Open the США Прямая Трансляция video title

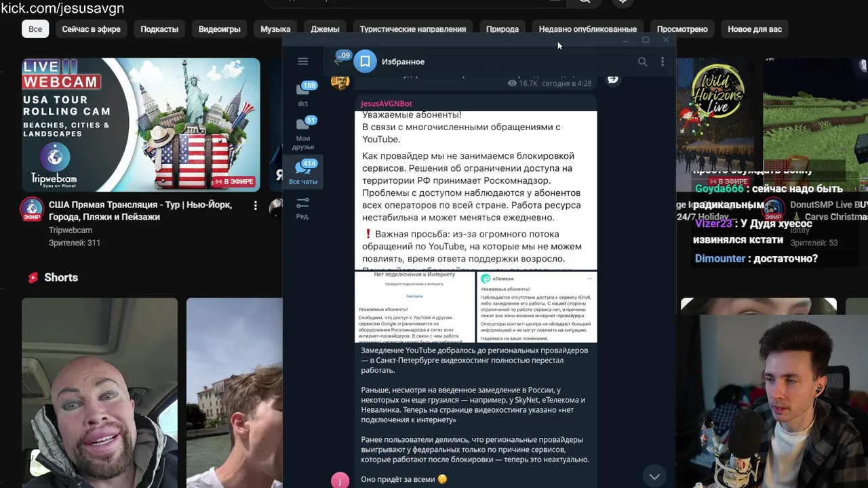[x=140, y=211]
